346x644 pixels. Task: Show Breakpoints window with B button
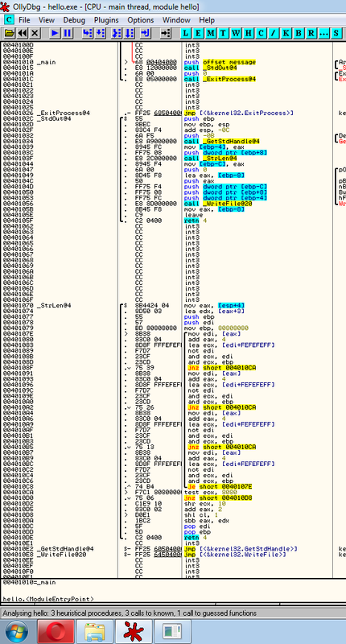[x=299, y=33]
